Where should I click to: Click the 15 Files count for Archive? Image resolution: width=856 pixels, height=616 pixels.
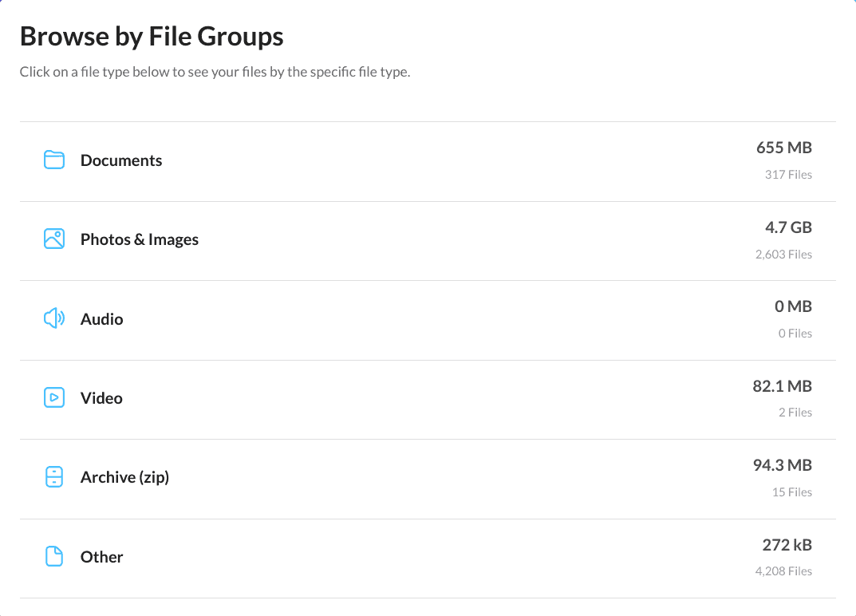791,492
